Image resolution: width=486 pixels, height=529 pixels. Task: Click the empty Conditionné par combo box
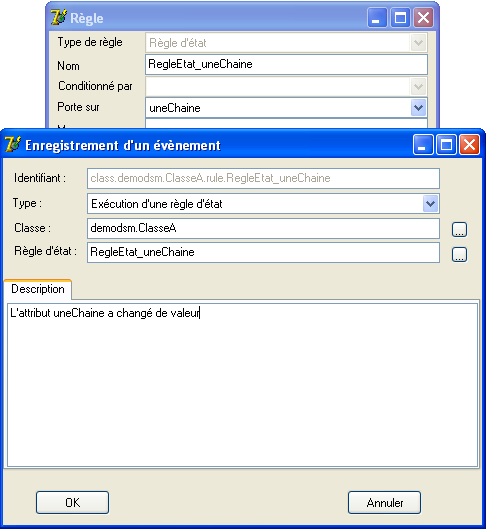[286, 87]
